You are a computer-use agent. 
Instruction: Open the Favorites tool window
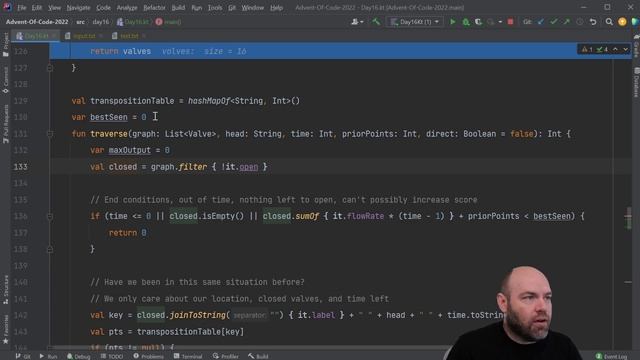click(5, 330)
